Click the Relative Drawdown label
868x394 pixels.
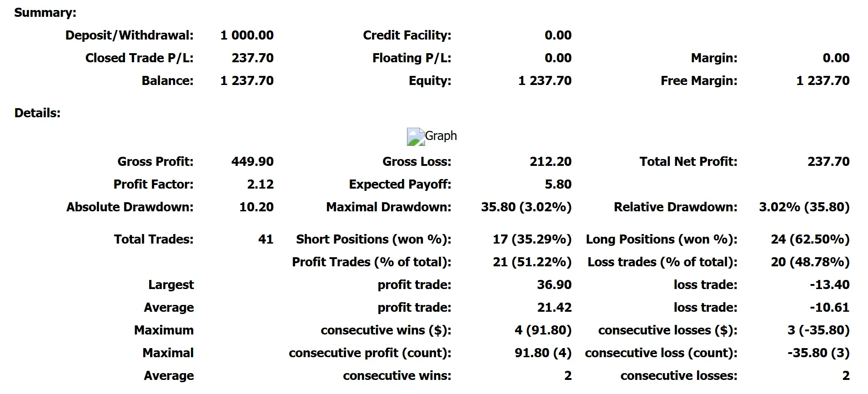675,207
